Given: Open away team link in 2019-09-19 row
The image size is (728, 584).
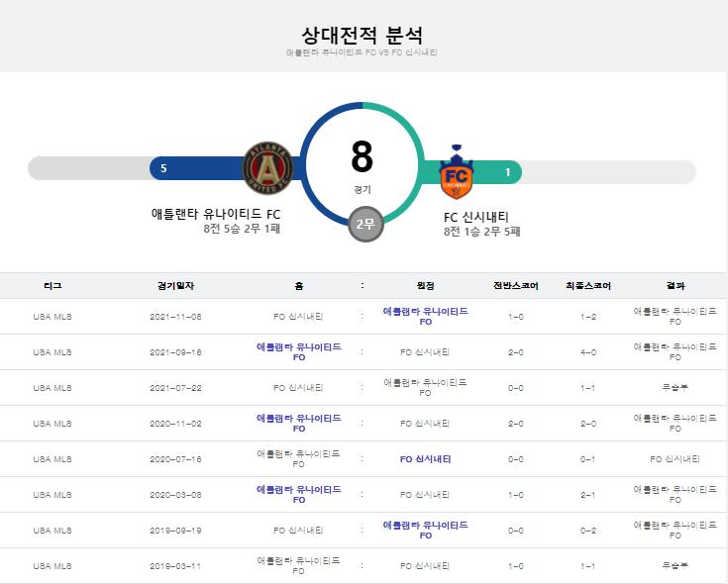Looking at the screenshot, I should [425, 531].
